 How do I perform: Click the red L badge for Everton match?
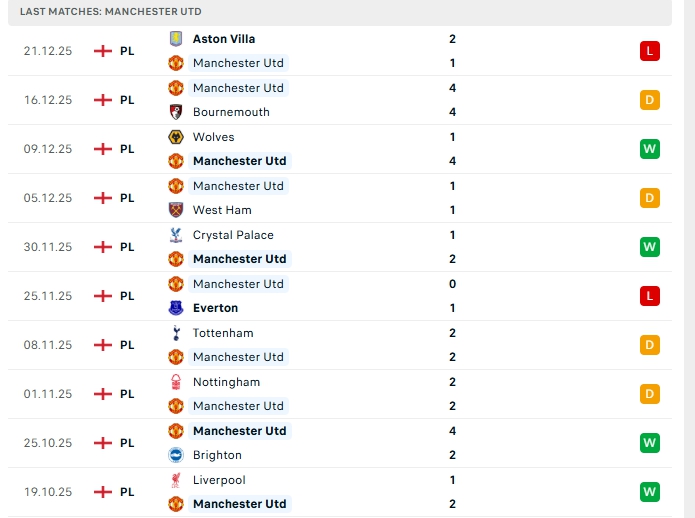(x=650, y=296)
